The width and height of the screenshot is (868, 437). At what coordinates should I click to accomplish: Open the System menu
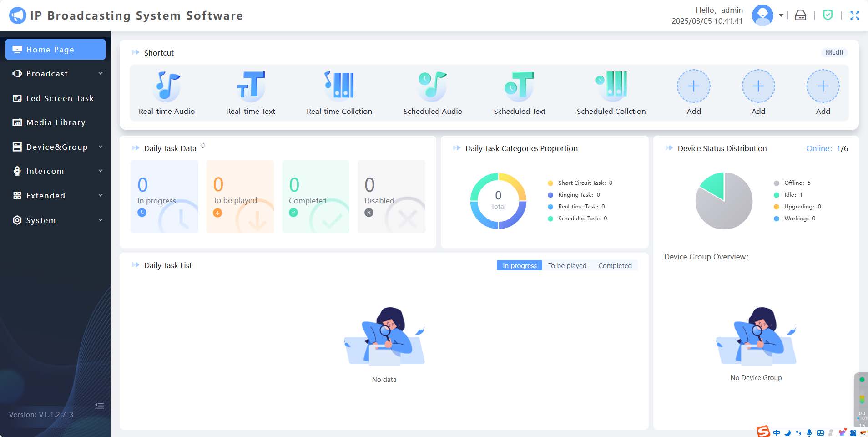(x=56, y=220)
